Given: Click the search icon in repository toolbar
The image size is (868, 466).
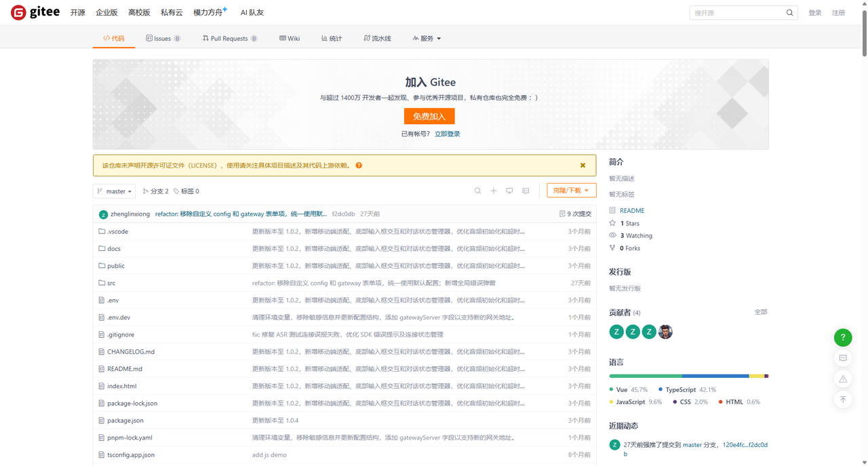Looking at the screenshot, I should click(x=477, y=191).
